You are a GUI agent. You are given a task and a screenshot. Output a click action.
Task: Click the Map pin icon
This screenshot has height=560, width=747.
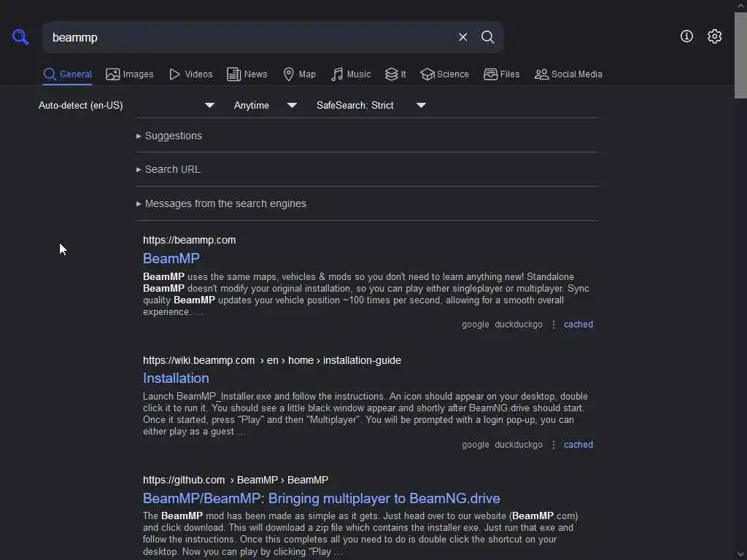[x=288, y=74]
